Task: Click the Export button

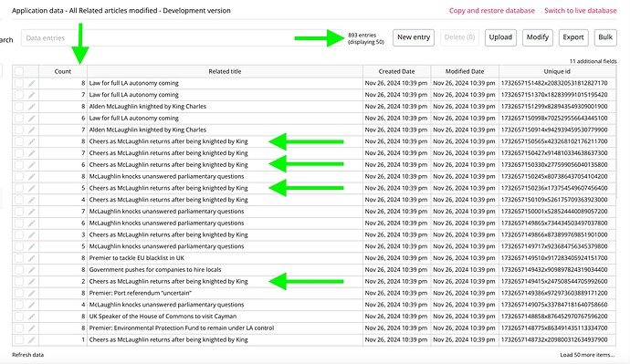Action: 573,37
